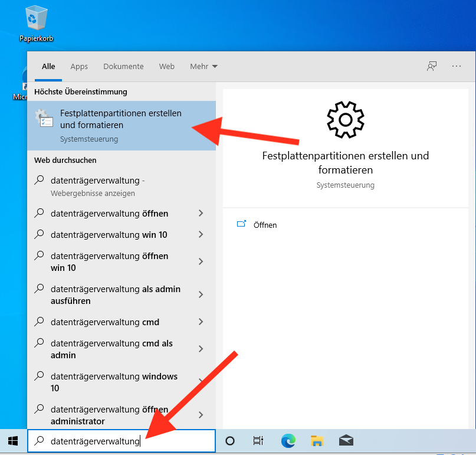Screen dimensions: 476x455
Task: Select suggestion 'datenträgerverwaltung öffnen administrator'
Action: tap(122, 415)
